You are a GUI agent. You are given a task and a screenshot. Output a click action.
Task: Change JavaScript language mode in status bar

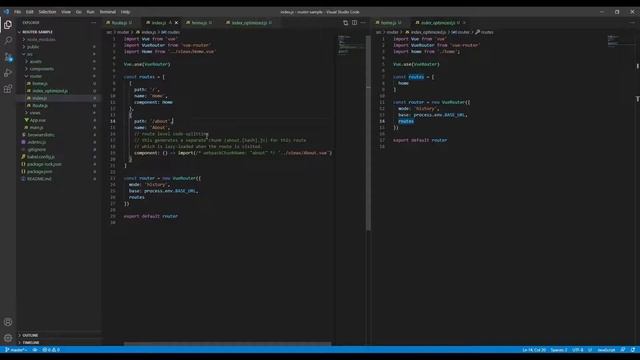coord(606,350)
